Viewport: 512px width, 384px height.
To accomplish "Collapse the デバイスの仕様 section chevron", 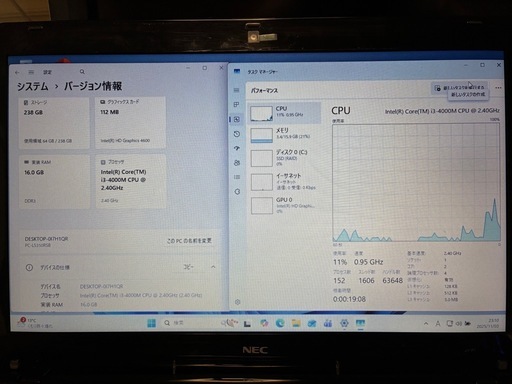I will pyautogui.click(x=213, y=267).
